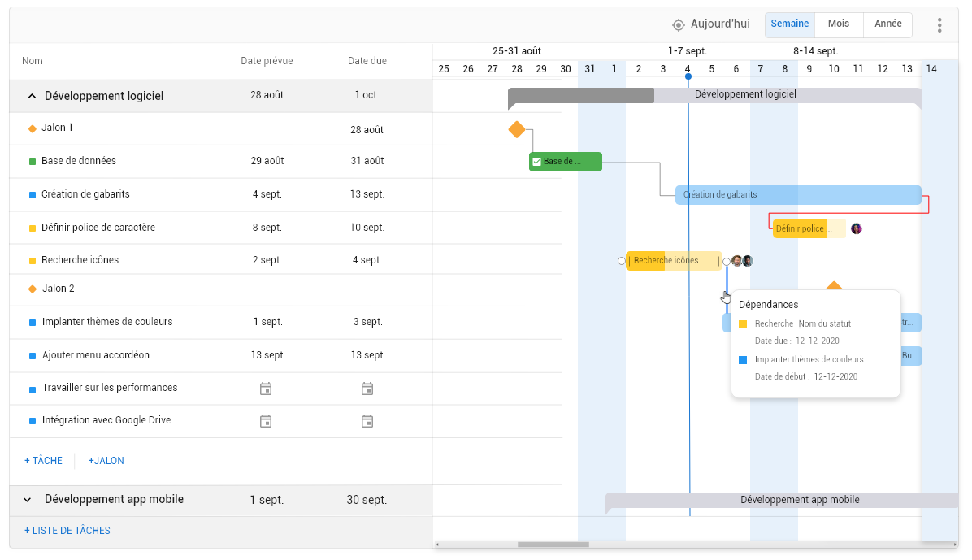Image resolution: width=972 pixels, height=560 pixels.
Task: Collapse the Développement logiciel group
Action: [x=32, y=96]
